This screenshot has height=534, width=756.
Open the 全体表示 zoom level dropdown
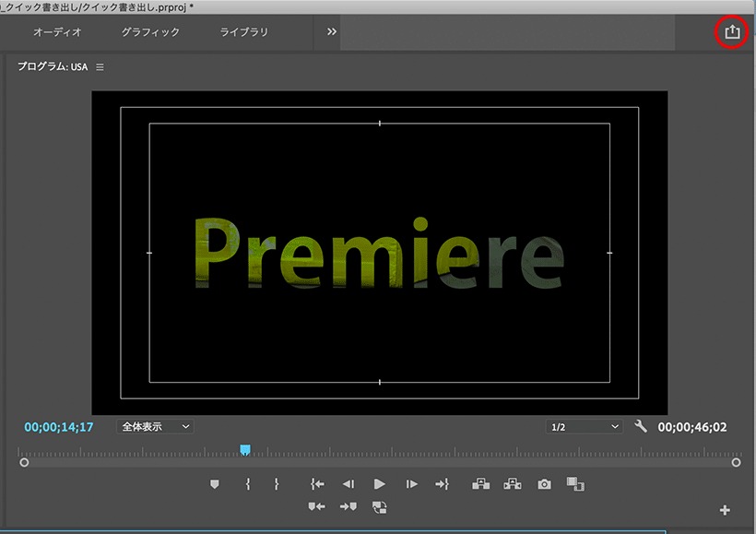(x=155, y=426)
